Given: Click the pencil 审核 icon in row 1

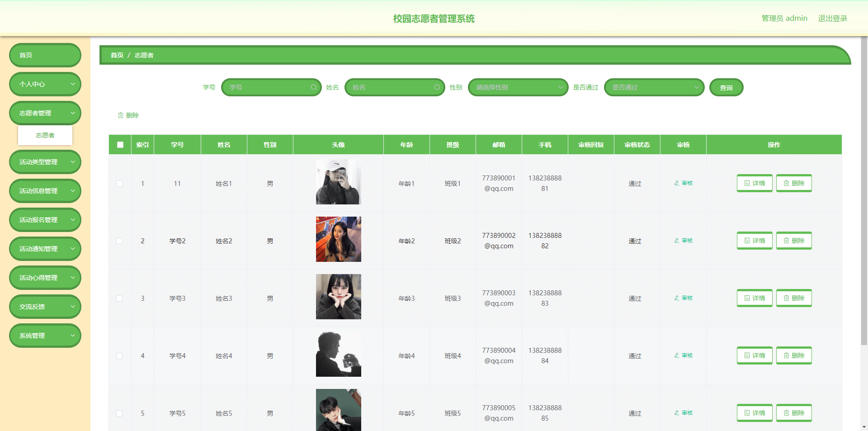Looking at the screenshot, I should click(x=677, y=183).
